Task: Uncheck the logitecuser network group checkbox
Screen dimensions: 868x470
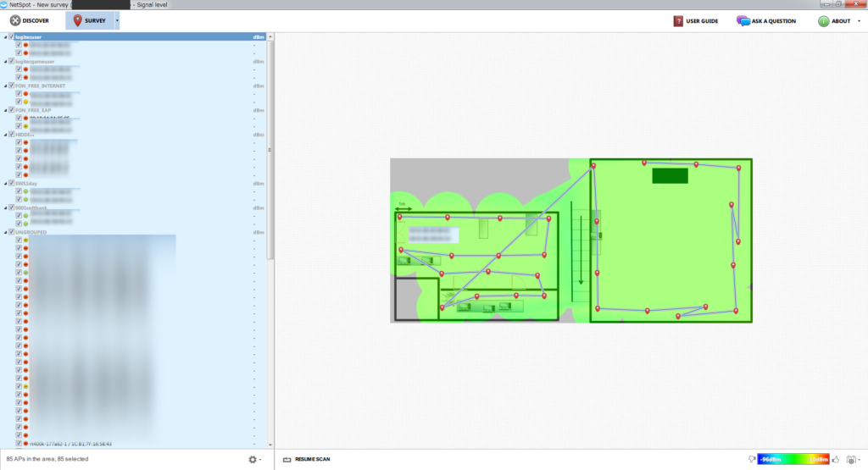Action: 11,37
